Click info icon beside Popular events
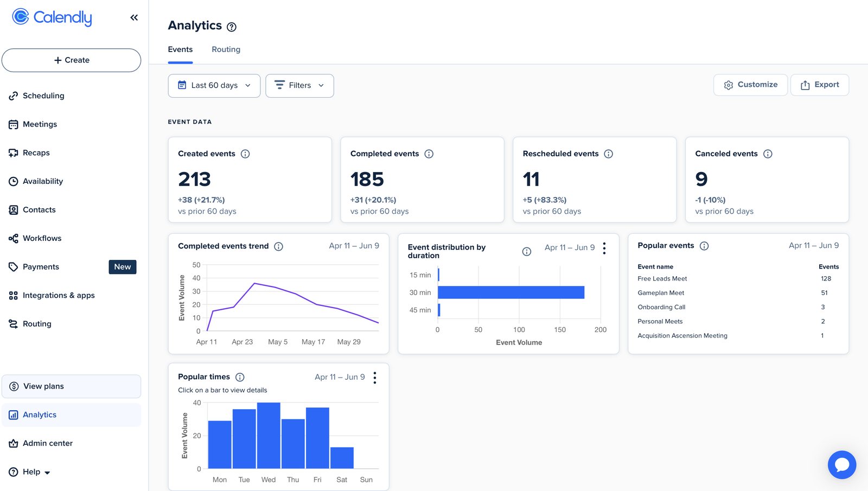The width and height of the screenshot is (868, 491). coord(704,246)
